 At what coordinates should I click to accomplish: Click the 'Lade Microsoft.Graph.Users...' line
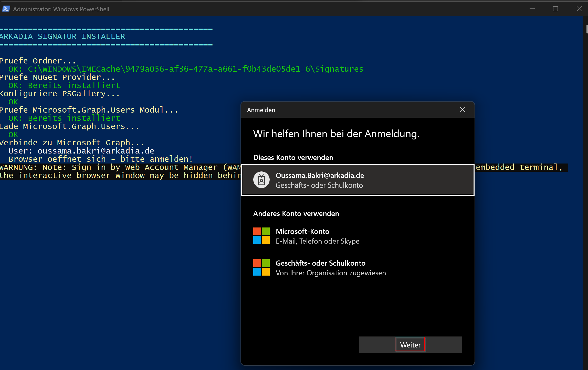coord(69,126)
